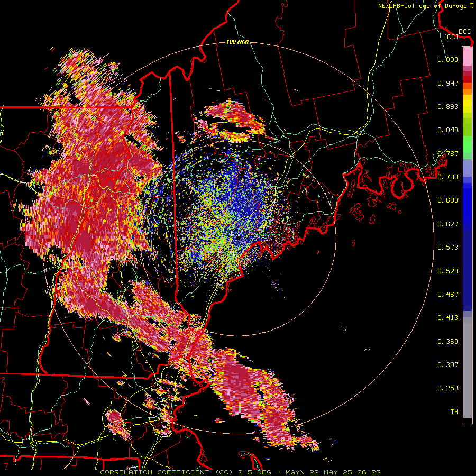
Task: Click the 0.360 scale value
Action: pyautogui.click(x=448, y=342)
